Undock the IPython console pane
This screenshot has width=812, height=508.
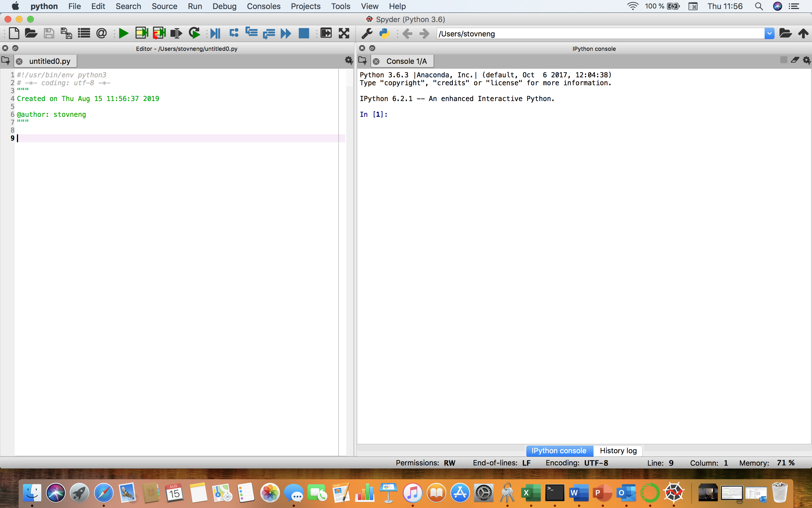(372, 48)
